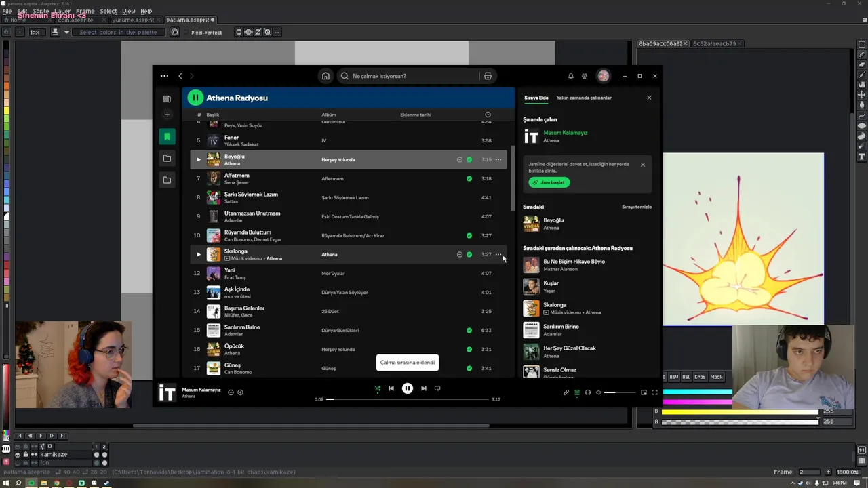The height and width of the screenshot is (488, 868).
Task: Open the Aseprite Sprite menu
Action: (x=41, y=11)
